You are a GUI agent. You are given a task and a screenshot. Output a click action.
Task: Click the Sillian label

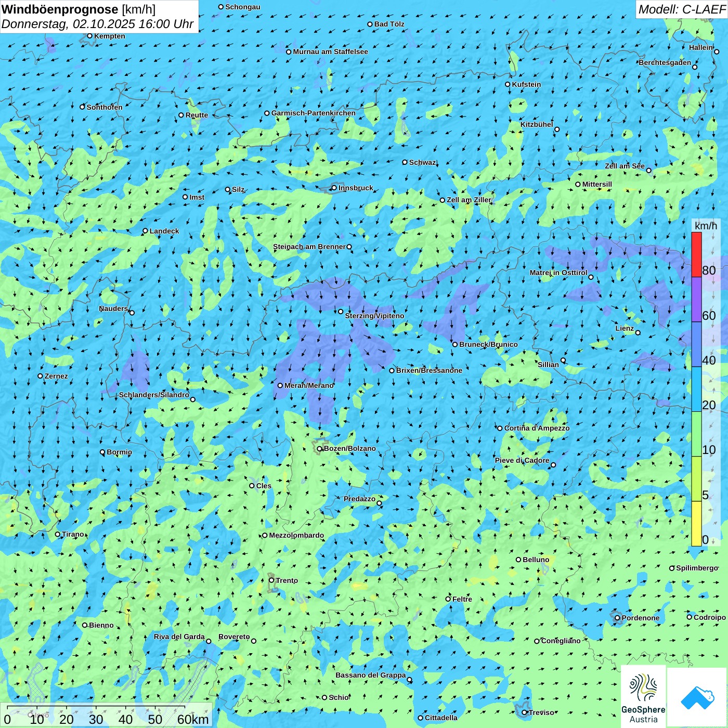[x=548, y=365]
